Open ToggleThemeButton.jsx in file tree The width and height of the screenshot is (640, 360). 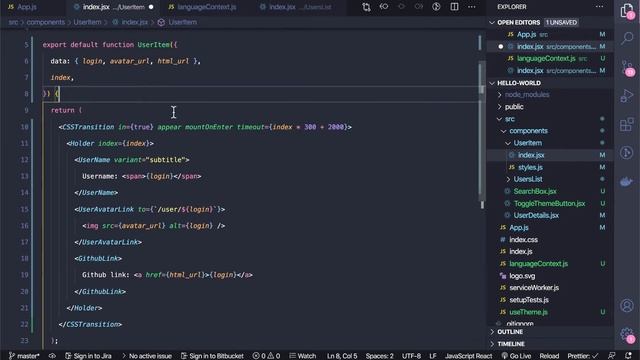tap(549, 203)
